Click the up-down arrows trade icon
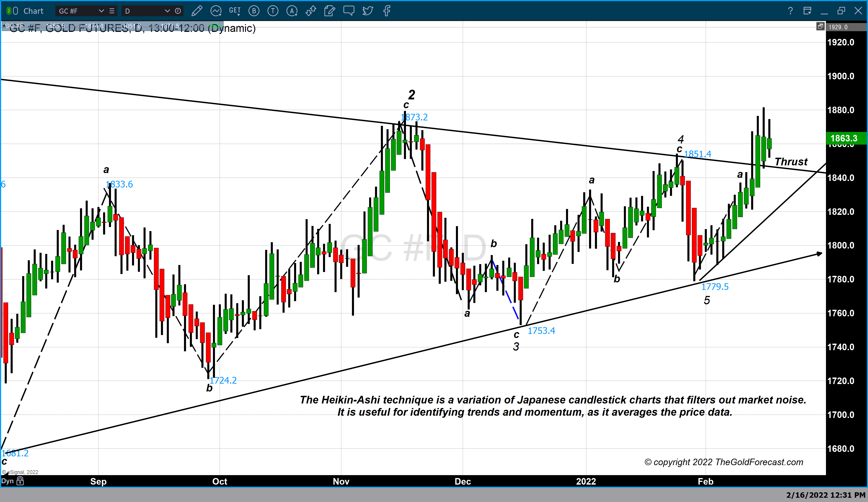The width and height of the screenshot is (868, 502). click(x=311, y=11)
